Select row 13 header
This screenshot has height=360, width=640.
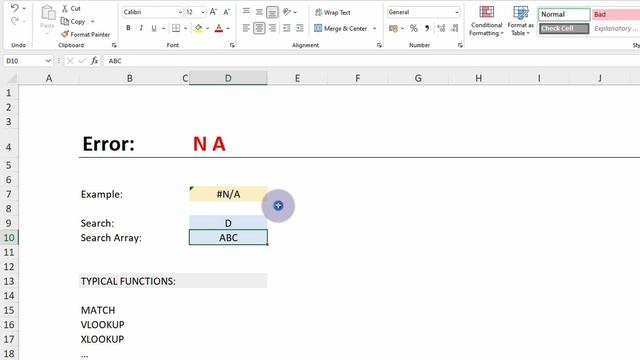click(x=9, y=281)
